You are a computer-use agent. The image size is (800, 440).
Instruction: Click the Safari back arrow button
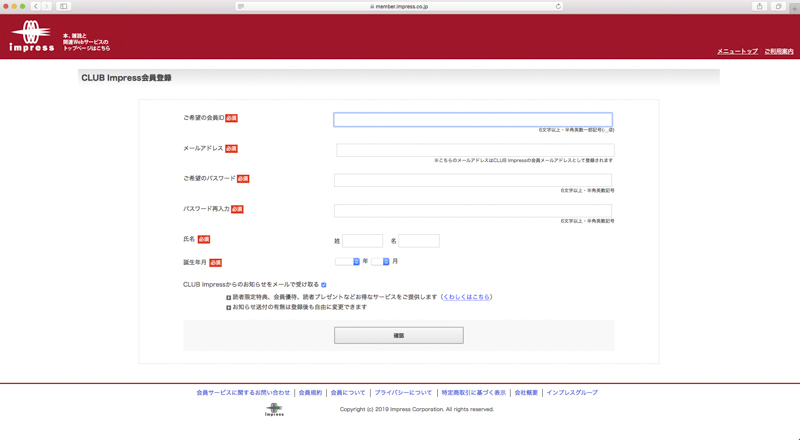point(36,6)
